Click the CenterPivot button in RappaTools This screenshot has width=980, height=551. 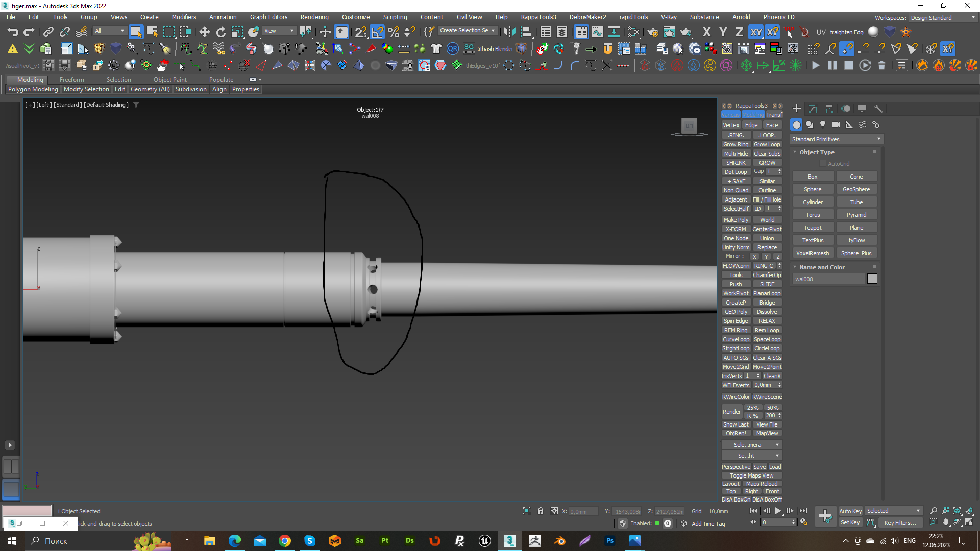tap(767, 229)
